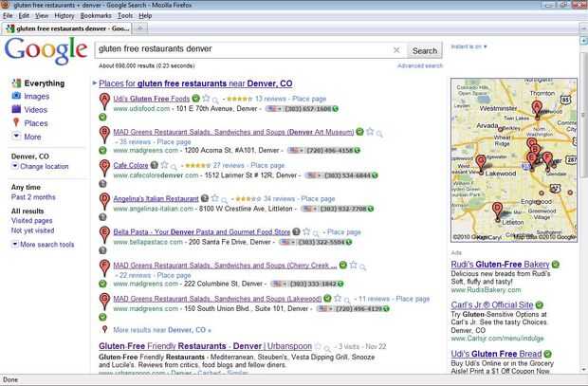This screenshot has height=386, width=588.
Task: Open the Bookmarks menu
Action: pos(96,16)
